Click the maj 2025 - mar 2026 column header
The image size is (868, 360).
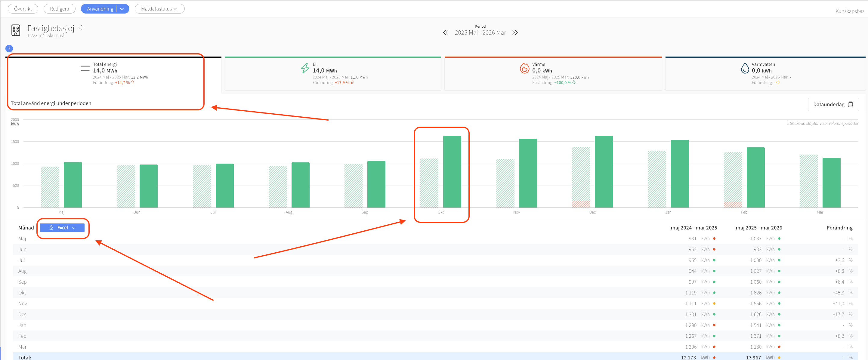[759, 228]
